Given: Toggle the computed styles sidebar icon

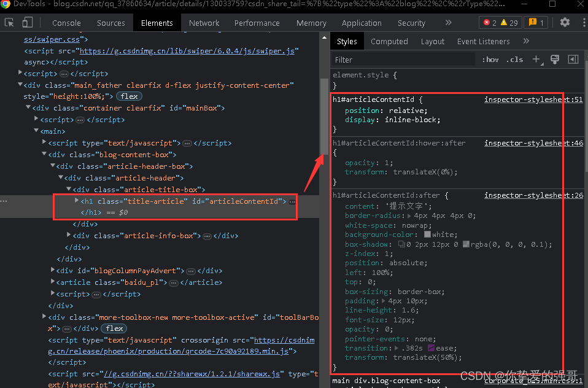Looking at the screenshot, I should pos(555,59).
